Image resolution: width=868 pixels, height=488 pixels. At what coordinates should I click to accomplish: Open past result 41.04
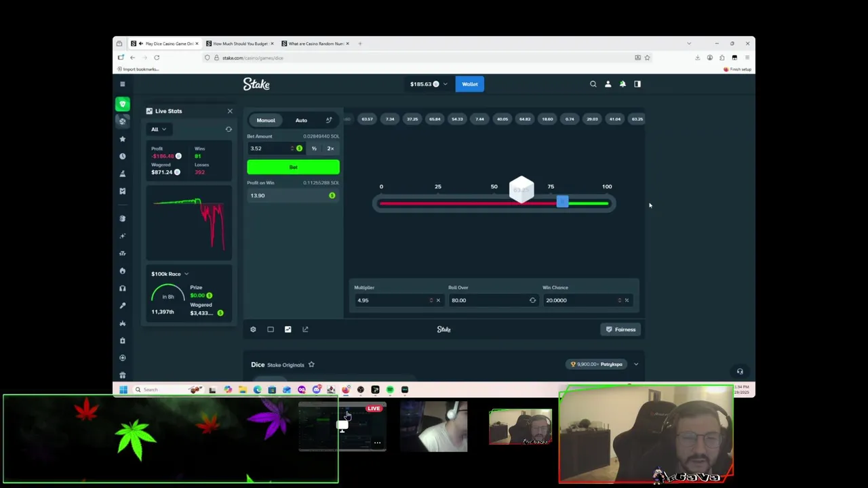point(615,119)
